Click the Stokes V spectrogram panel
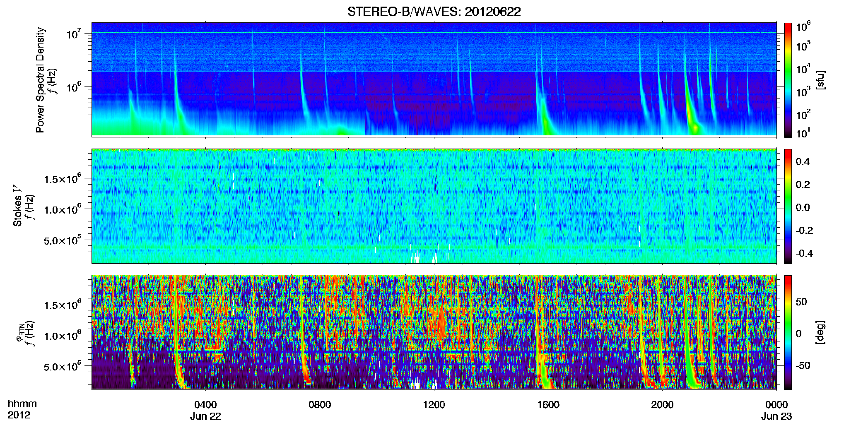This screenshot has height=447, width=868. point(434,206)
